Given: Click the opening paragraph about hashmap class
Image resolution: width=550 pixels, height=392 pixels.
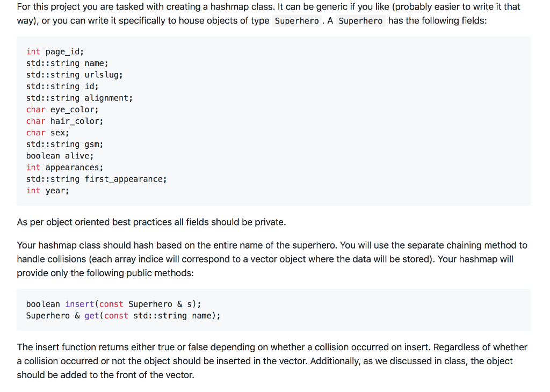Looking at the screenshot, I should coord(269,14).
